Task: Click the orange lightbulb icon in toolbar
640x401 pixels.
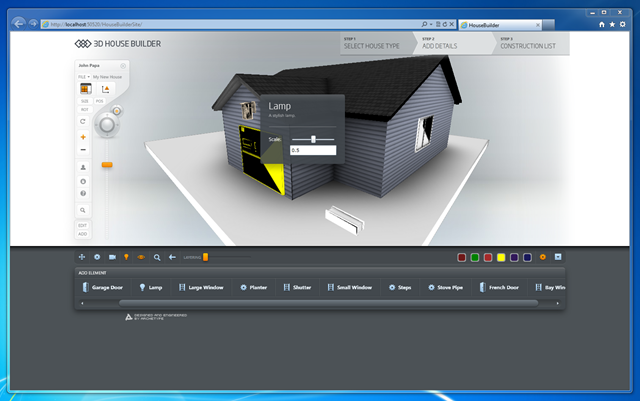Action: click(x=127, y=257)
